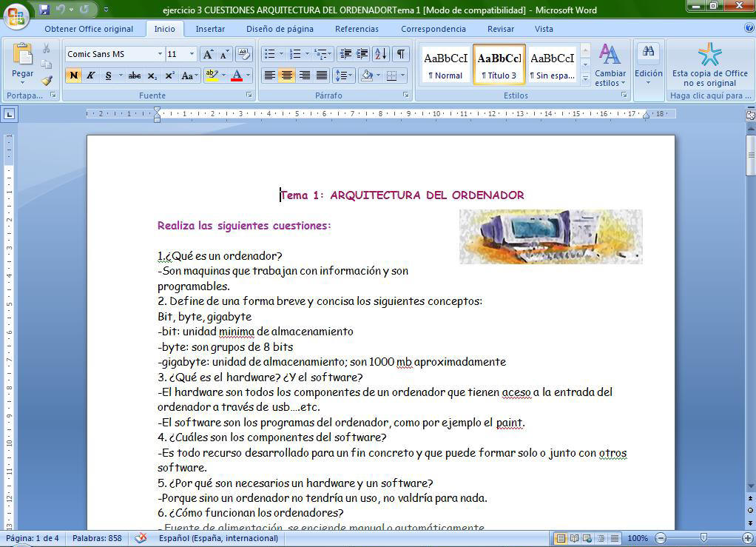Toggle bold N button

coord(74,75)
